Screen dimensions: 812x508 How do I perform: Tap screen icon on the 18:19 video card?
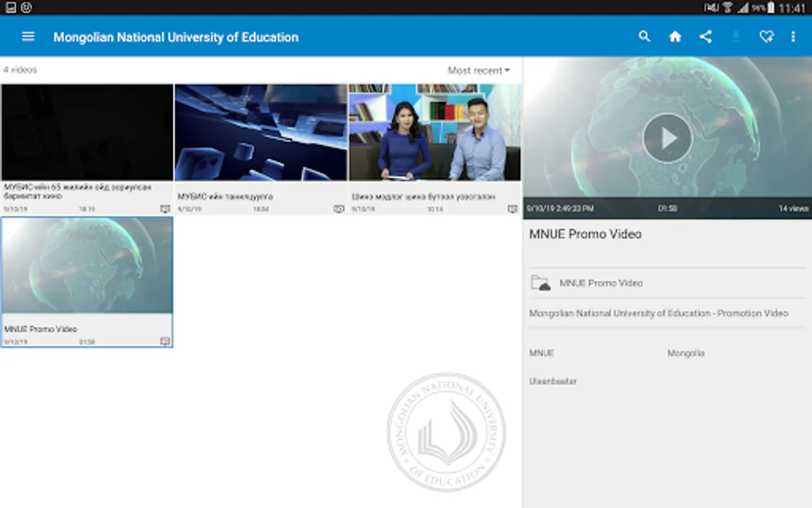pyautogui.click(x=165, y=209)
